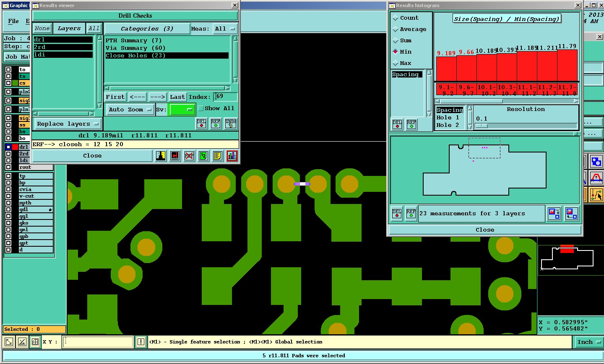Select the All tab beside Layers

click(x=94, y=28)
